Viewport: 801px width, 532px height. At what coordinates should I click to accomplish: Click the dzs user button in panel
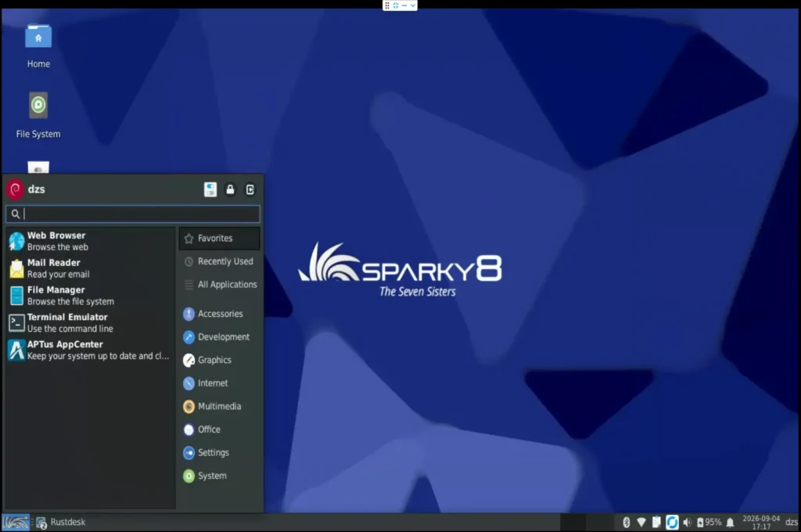[x=792, y=523]
